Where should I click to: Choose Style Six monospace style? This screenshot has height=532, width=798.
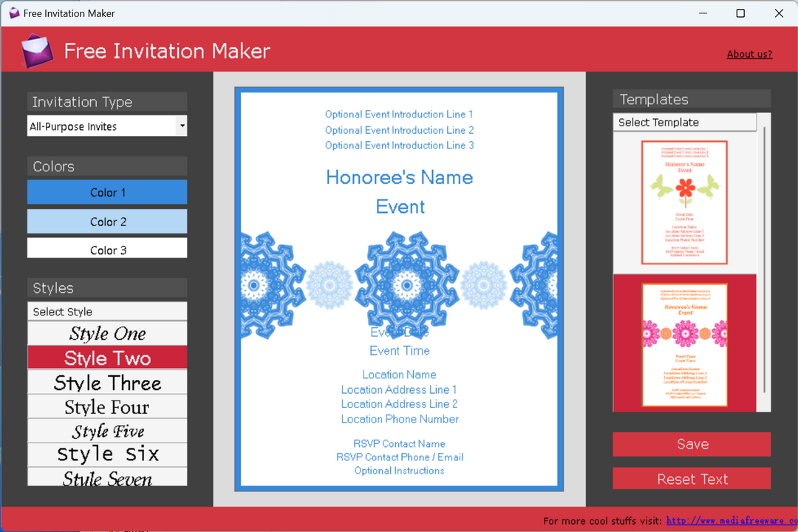tap(107, 454)
